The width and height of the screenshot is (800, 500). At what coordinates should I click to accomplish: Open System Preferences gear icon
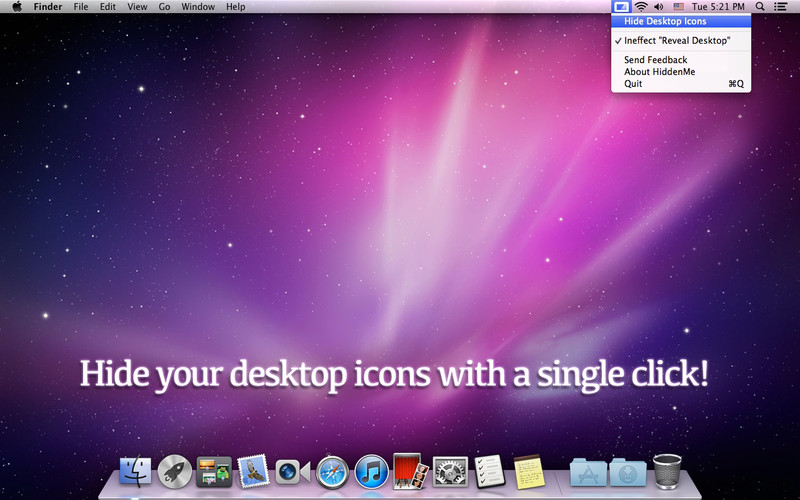pos(450,471)
